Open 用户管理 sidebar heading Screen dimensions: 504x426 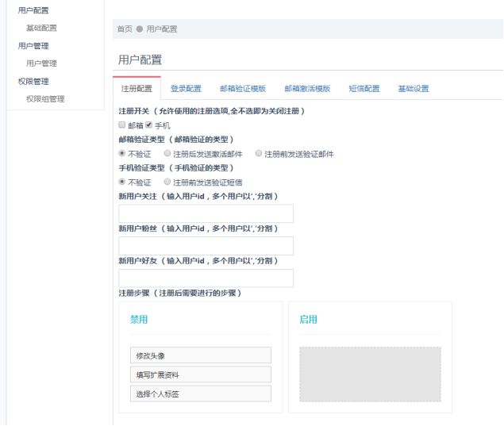point(33,46)
